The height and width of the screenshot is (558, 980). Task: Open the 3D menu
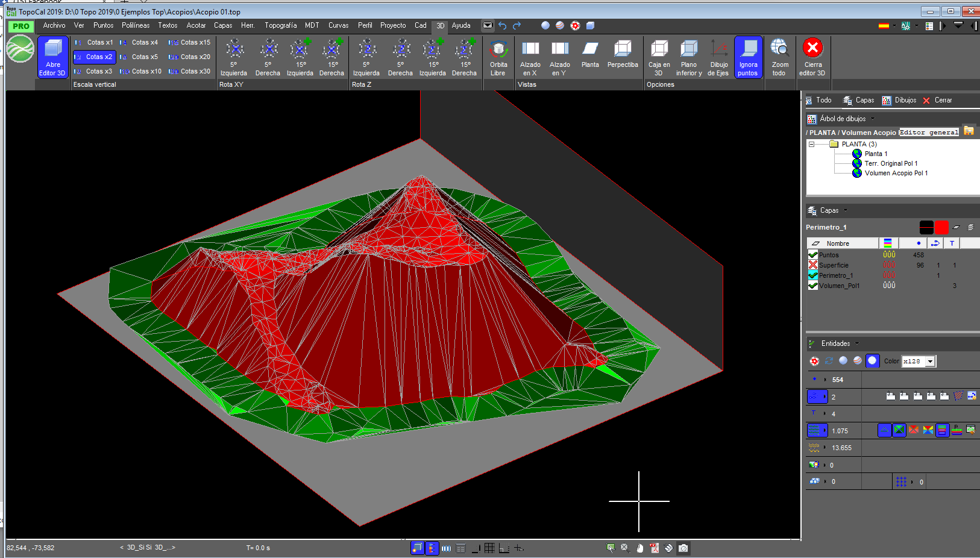coord(441,25)
